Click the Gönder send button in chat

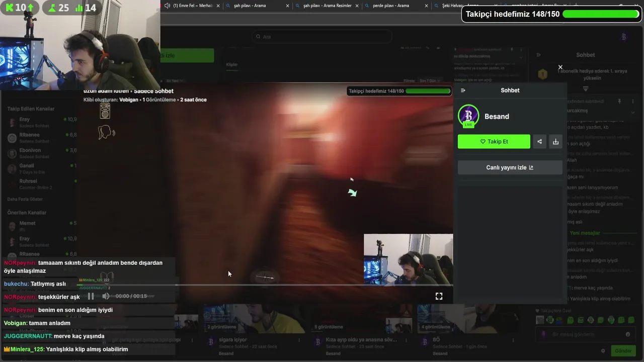[623, 351]
